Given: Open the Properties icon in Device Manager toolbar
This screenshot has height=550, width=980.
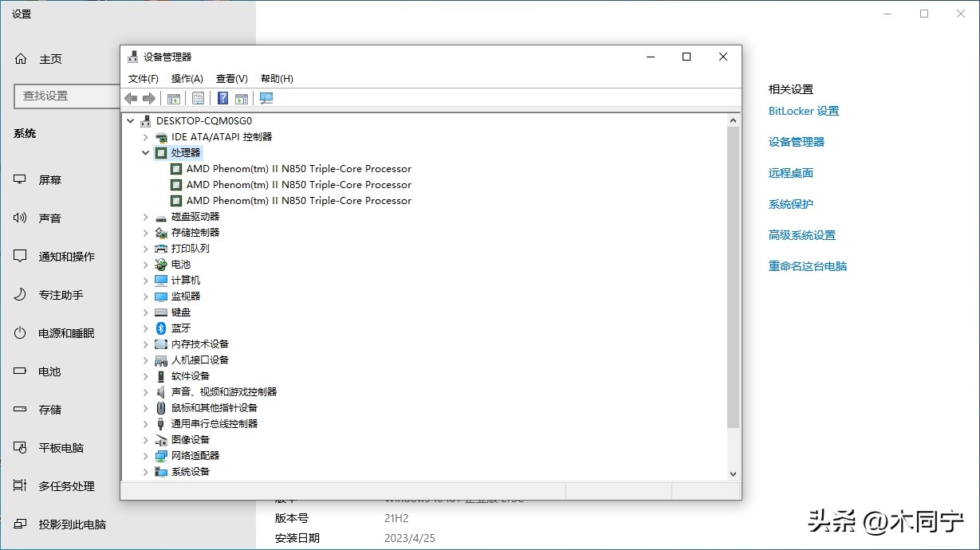Looking at the screenshot, I should tap(198, 97).
